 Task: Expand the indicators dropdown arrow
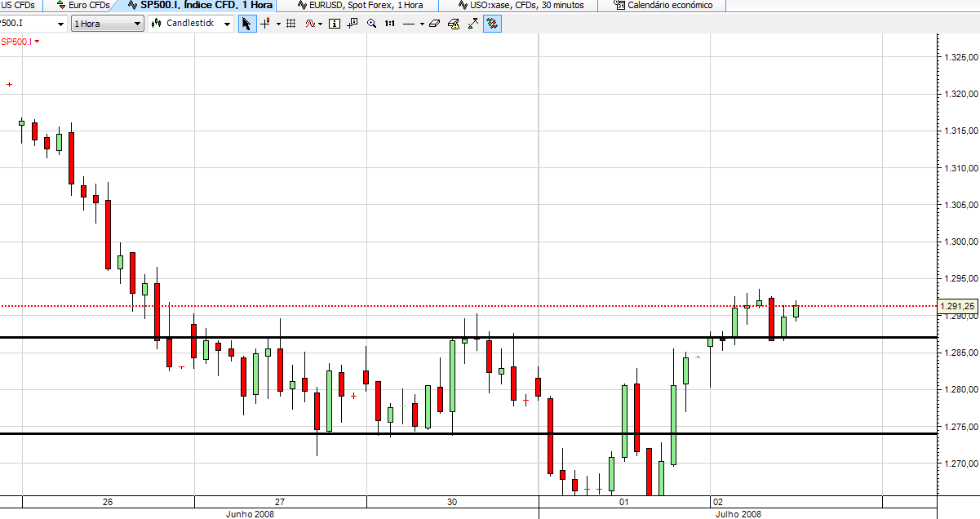[x=321, y=24]
